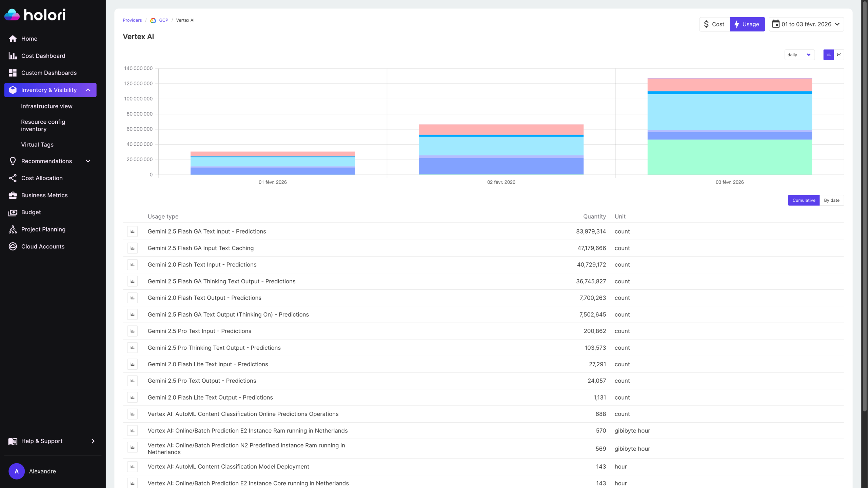Expand the Recommendations menu
Screen dimensions: 868x488
[x=88, y=161]
